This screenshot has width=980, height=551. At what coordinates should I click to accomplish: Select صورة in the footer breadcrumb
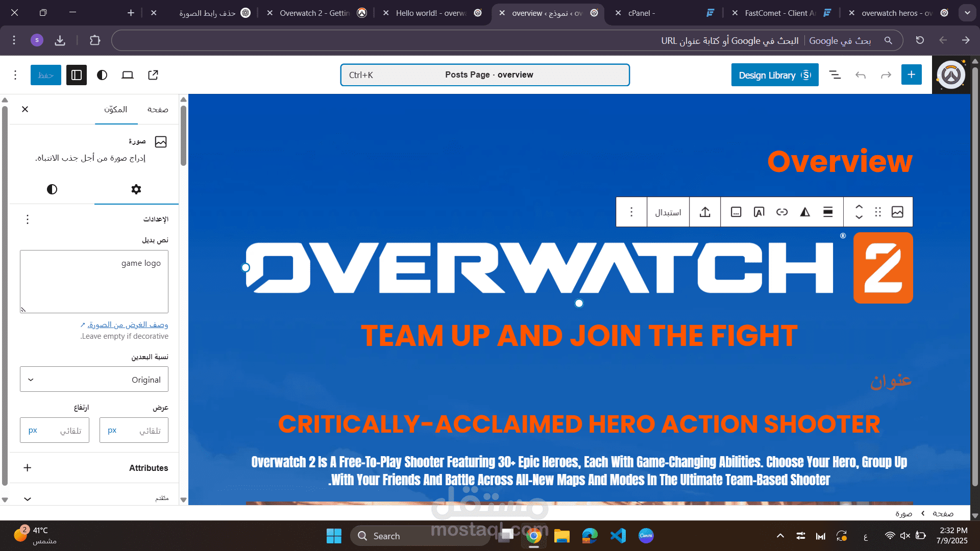click(903, 513)
